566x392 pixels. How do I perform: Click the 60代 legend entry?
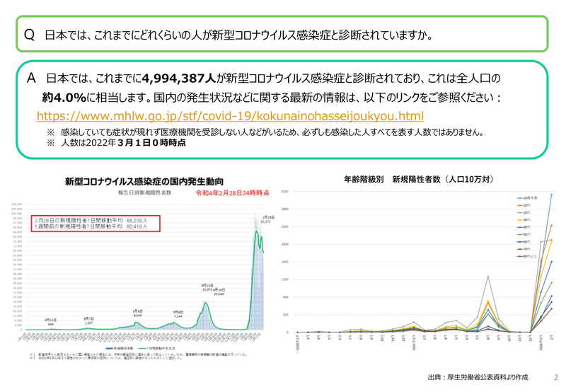[x=525, y=241]
